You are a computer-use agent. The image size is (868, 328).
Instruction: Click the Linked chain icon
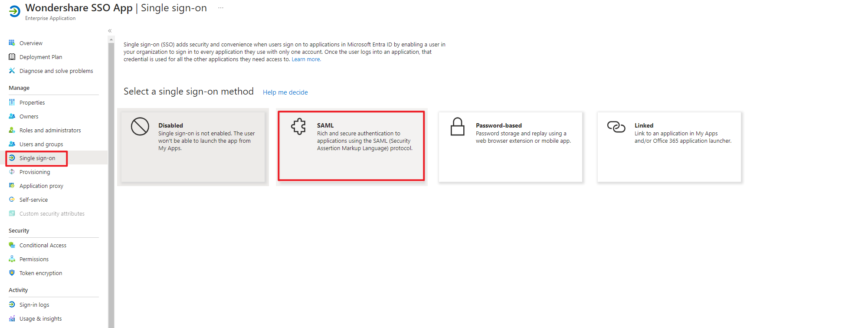pos(616,127)
